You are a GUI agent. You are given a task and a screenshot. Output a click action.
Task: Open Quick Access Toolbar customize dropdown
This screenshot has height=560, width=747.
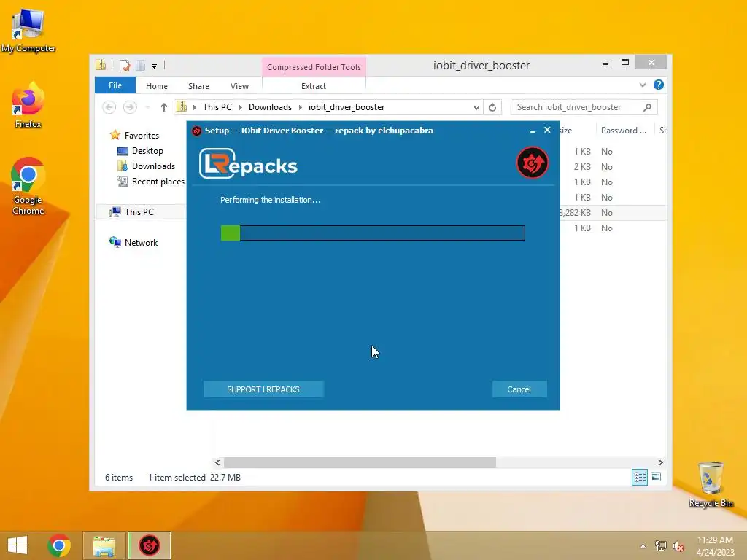(155, 66)
